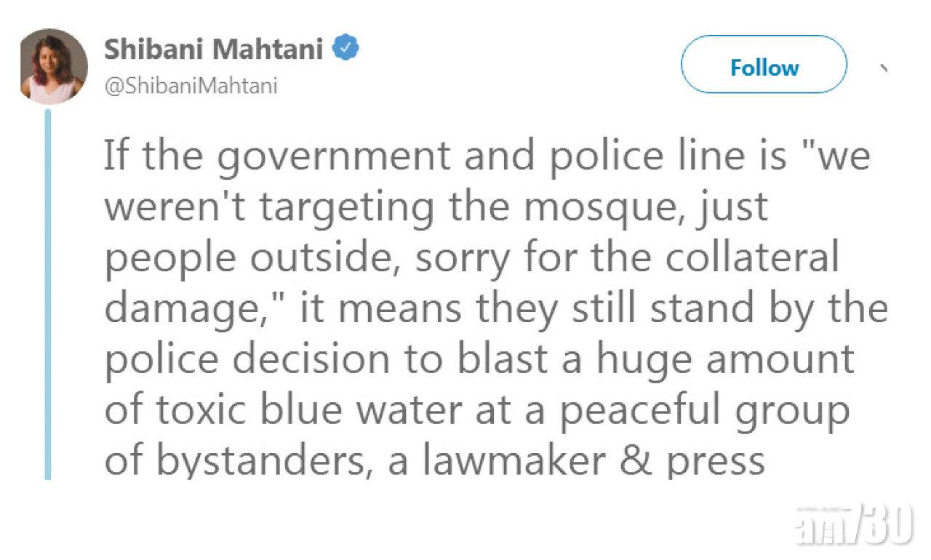Open the tweet options chevron menu
This screenshot has height=560, width=931.
point(883,69)
